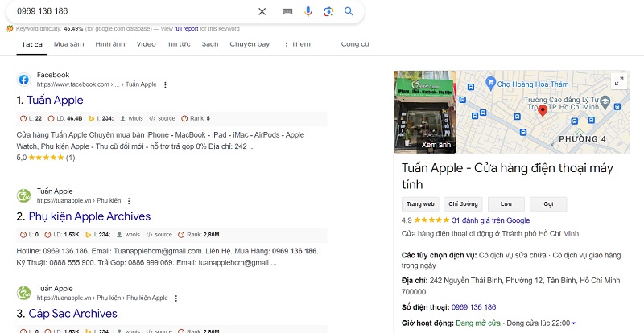Open three-dot menu beside Facebook result URL
The width and height of the screenshot is (644, 333).
point(166,84)
